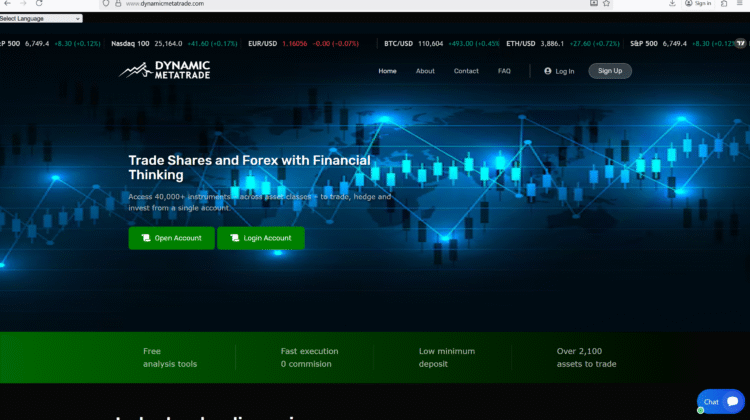Click the user icon beside Log In
Screen dimensions: 750x420
pos(548,71)
